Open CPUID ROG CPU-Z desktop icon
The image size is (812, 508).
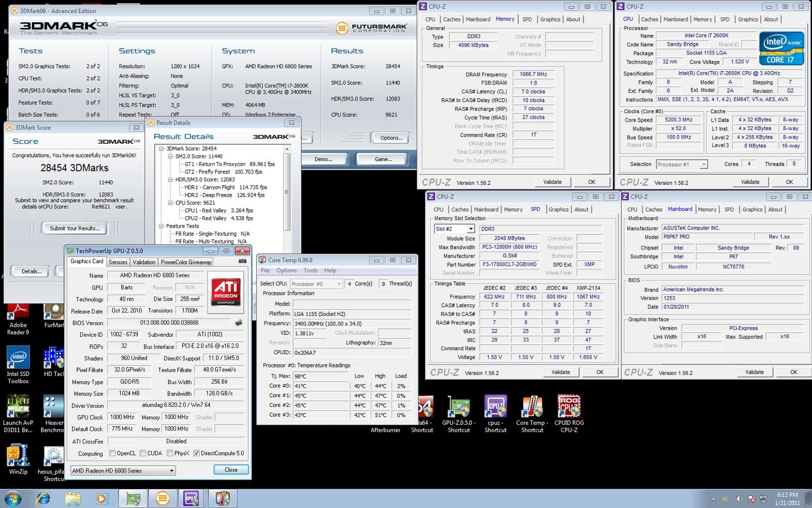coord(569,414)
